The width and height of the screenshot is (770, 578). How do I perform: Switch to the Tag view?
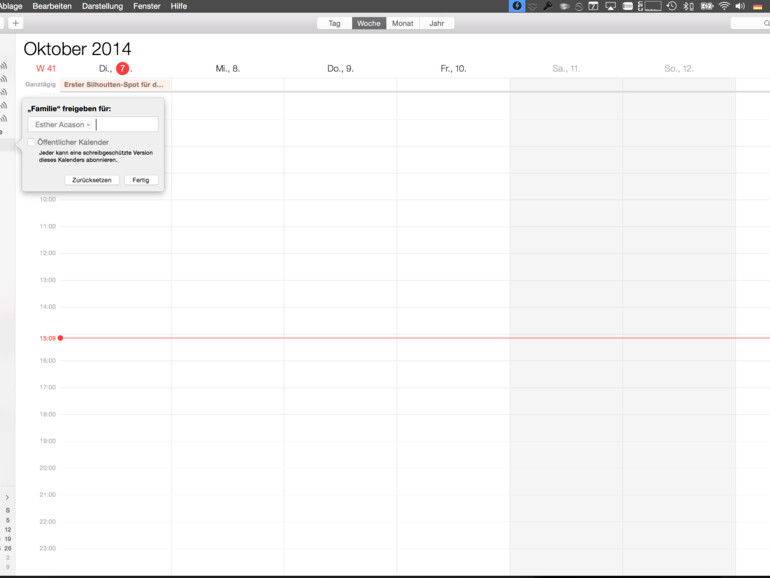tap(334, 23)
